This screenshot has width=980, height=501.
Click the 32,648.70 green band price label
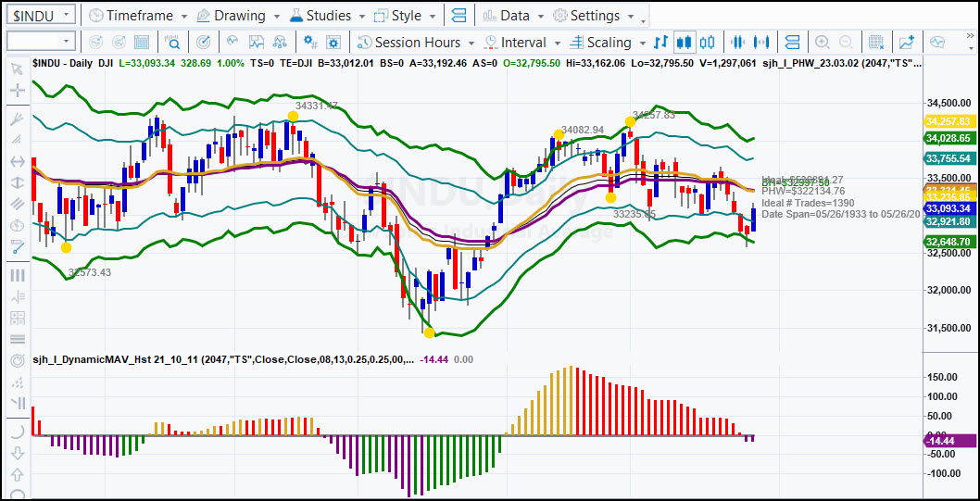point(949,241)
